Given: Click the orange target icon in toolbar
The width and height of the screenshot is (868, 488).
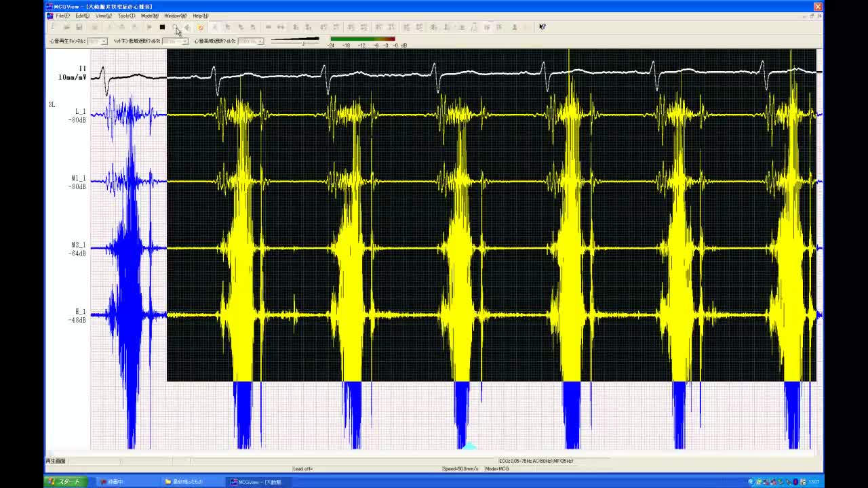Looking at the screenshot, I should point(200,27).
